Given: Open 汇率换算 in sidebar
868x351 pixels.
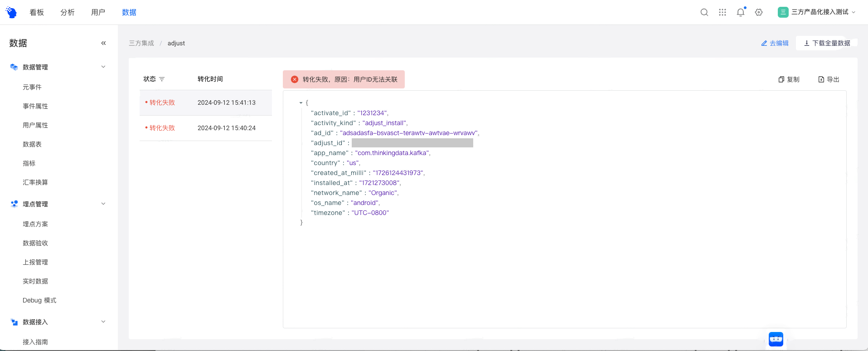Looking at the screenshot, I should click(x=35, y=182).
